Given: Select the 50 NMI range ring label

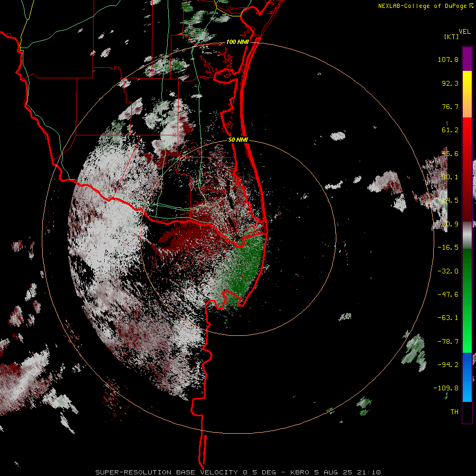Looking at the screenshot, I should 238,140.
